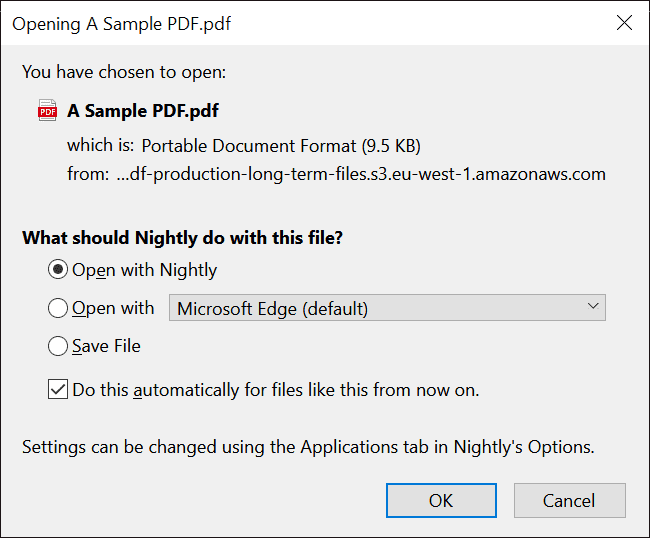Close the Opening A Sample PDF.pdf dialog

[x=624, y=23]
